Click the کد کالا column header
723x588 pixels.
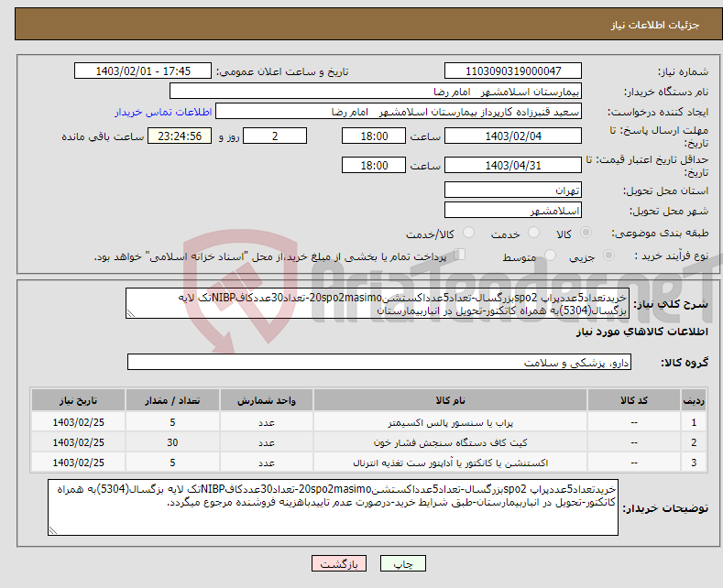[634, 400]
